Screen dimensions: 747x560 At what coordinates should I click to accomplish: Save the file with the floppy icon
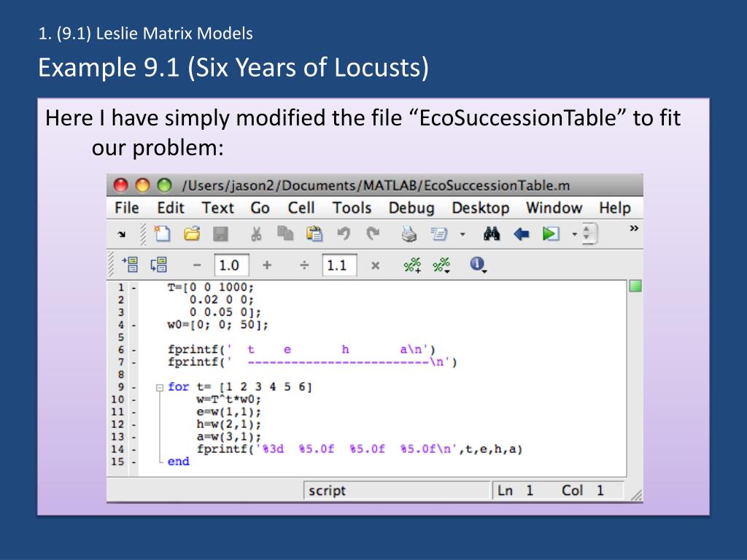[220, 234]
